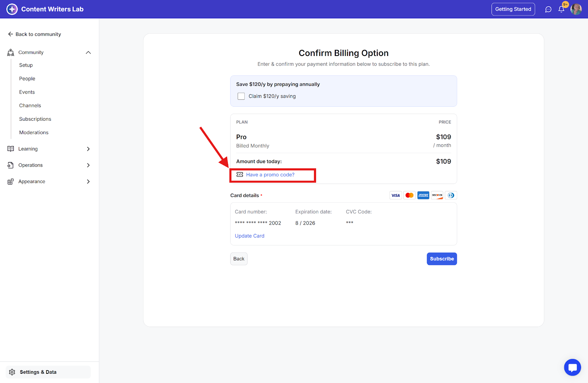Check the Claim $120/y saving box
This screenshot has width=588, height=383.
pyautogui.click(x=241, y=96)
